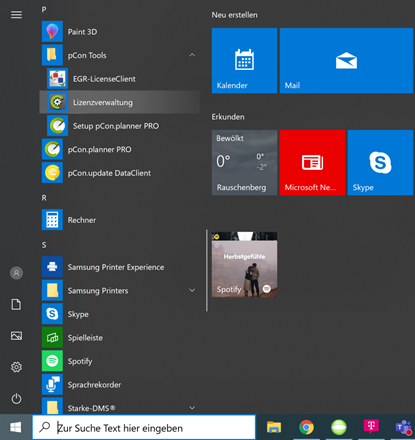Collapse the pCon Tools folder
This screenshot has width=415, height=440.
pos(192,55)
